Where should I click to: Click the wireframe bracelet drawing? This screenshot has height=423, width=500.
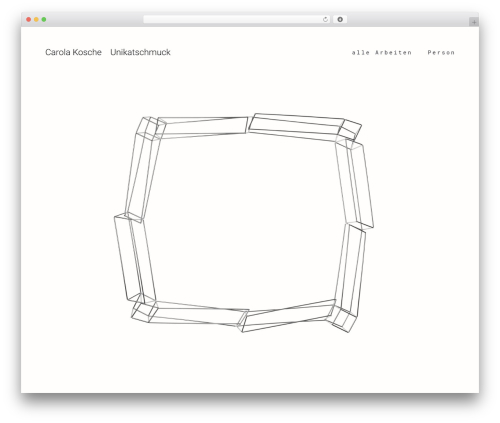pos(244,223)
